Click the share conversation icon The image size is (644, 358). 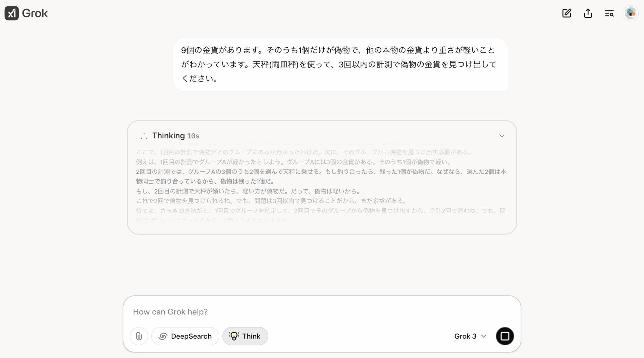(588, 13)
